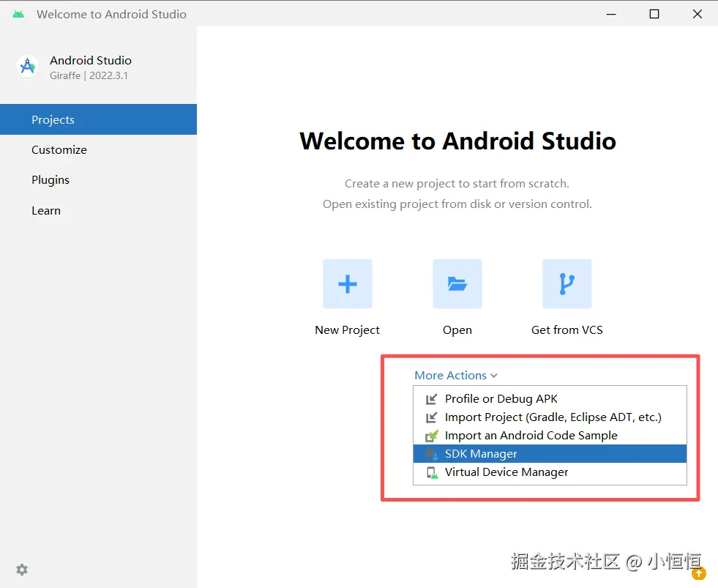Open the settings gear at the bottom left
Viewport: 718px width, 588px height.
[22, 570]
